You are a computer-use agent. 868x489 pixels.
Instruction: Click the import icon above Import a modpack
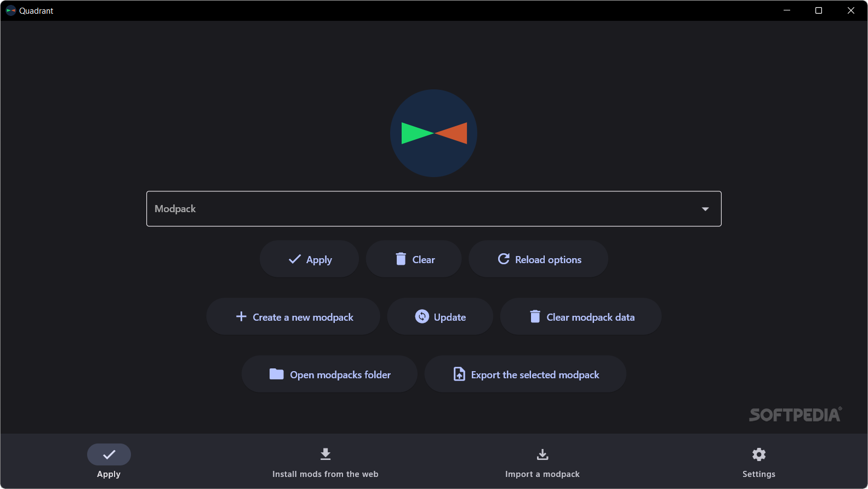click(x=542, y=454)
